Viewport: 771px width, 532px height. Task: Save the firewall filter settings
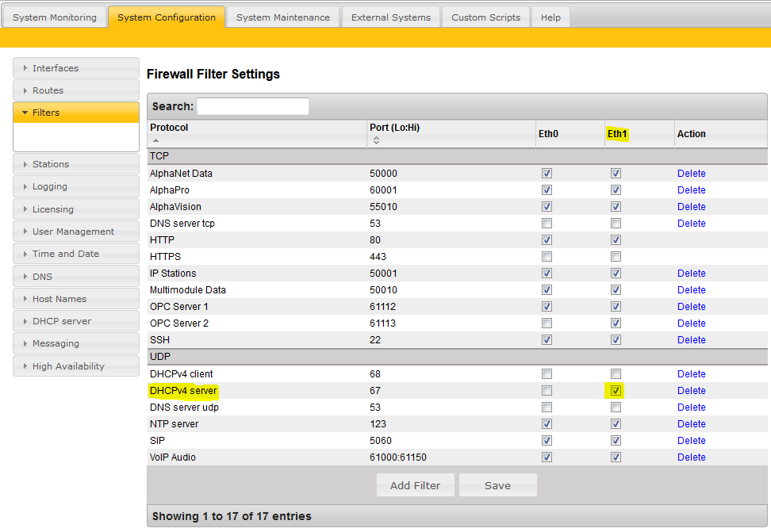pos(497,485)
